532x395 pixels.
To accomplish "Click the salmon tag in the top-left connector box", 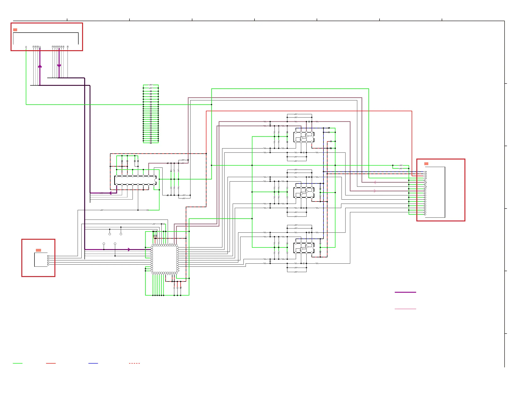I will [15, 30].
